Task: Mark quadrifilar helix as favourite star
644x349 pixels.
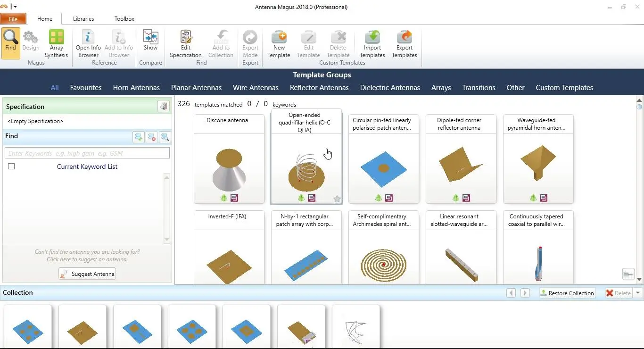Action: pos(337,199)
